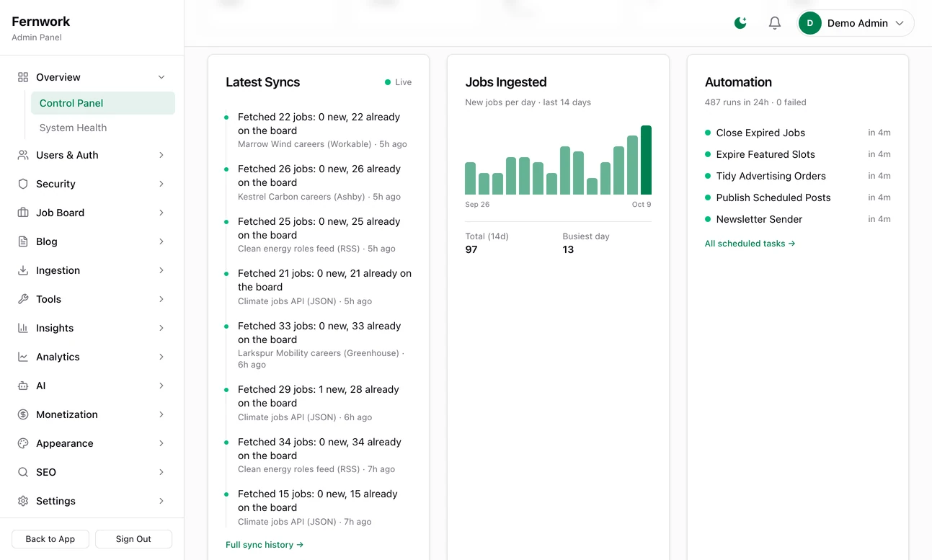Click the first Sep 26 chart bar
The image size is (932, 560).
470,178
